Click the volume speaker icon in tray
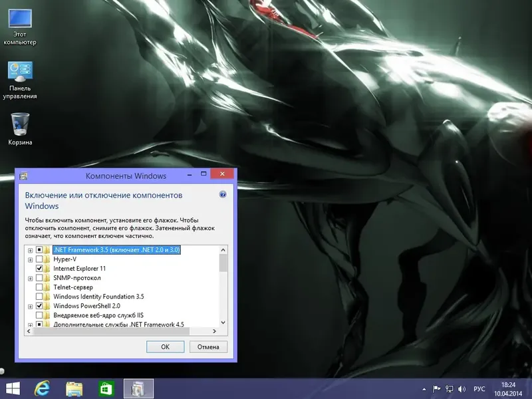This screenshot has height=399, width=532. point(462,389)
